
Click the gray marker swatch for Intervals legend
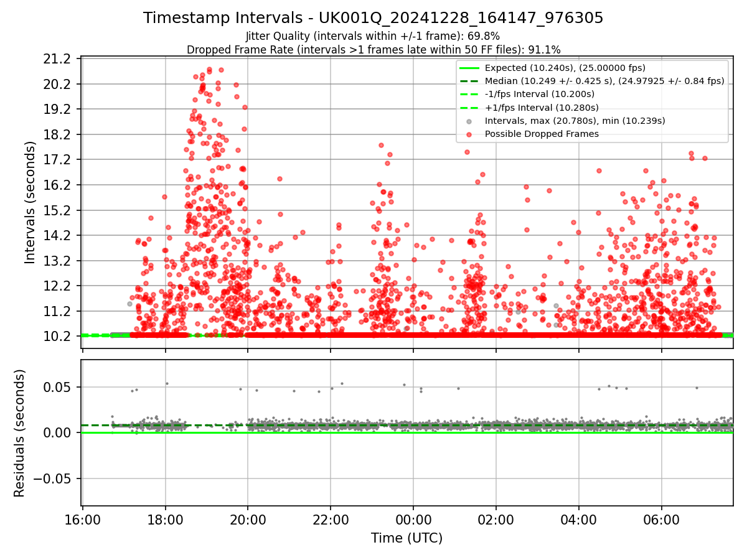469,121
